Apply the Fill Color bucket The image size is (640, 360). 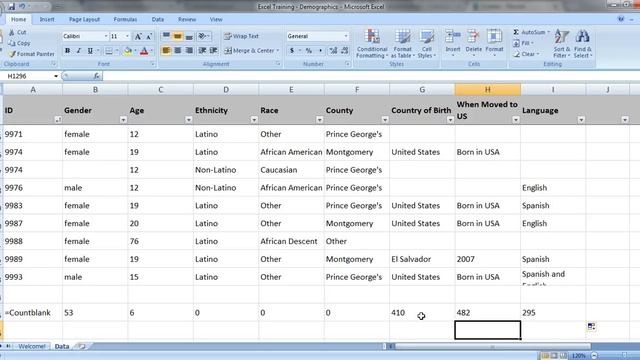tap(128, 51)
